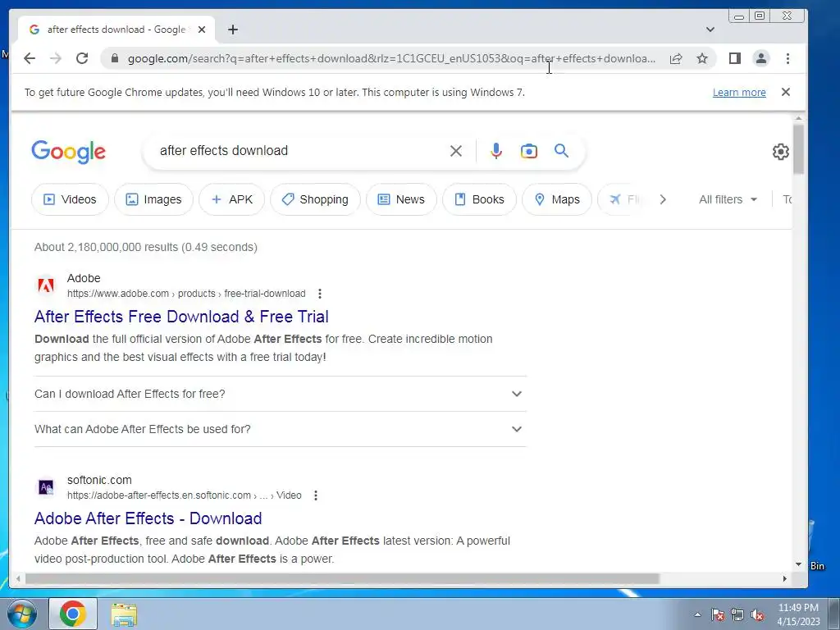Open the taskbar clock and date
The image size is (840, 630).
tap(798, 614)
